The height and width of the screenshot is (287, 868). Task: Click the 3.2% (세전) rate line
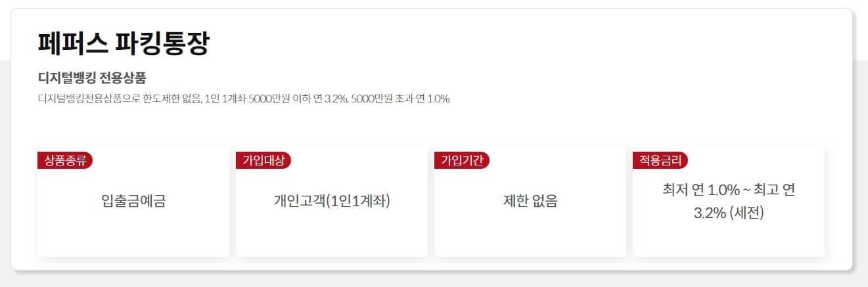[x=729, y=213]
